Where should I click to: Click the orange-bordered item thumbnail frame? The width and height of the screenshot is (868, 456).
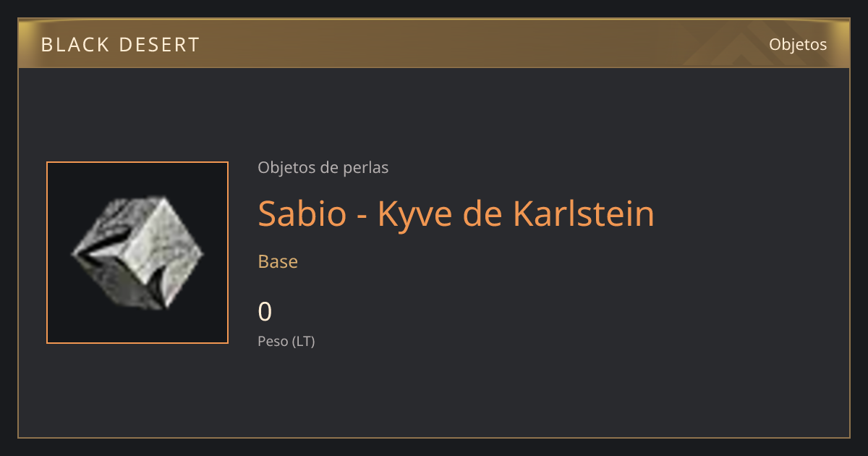point(137,253)
